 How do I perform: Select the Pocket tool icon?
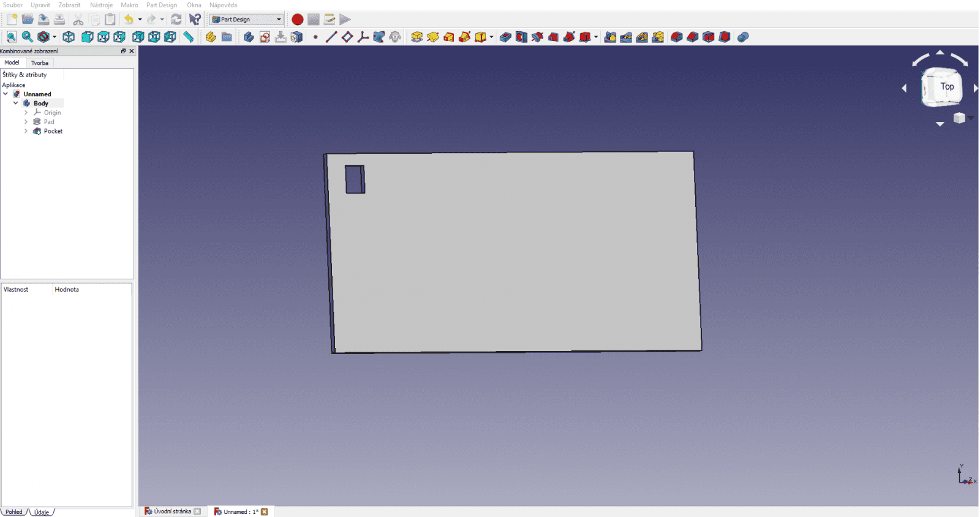click(505, 37)
